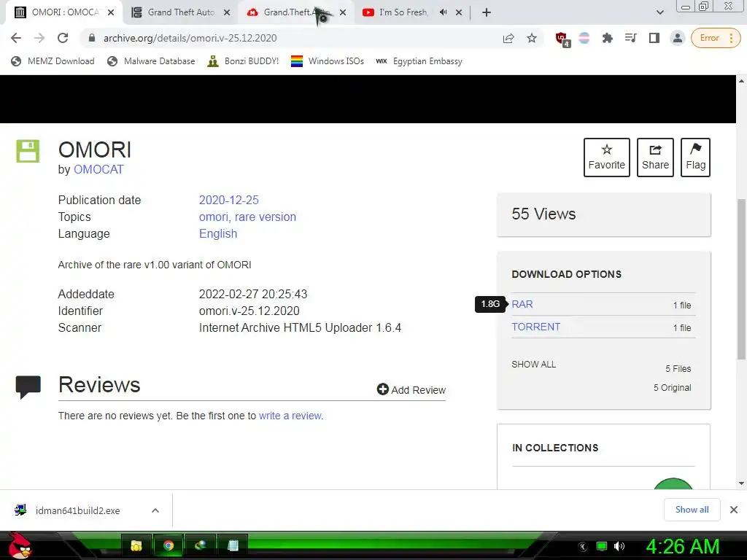Click the volume speaker tray icon

pyautogui.click(x=619, y=546)
